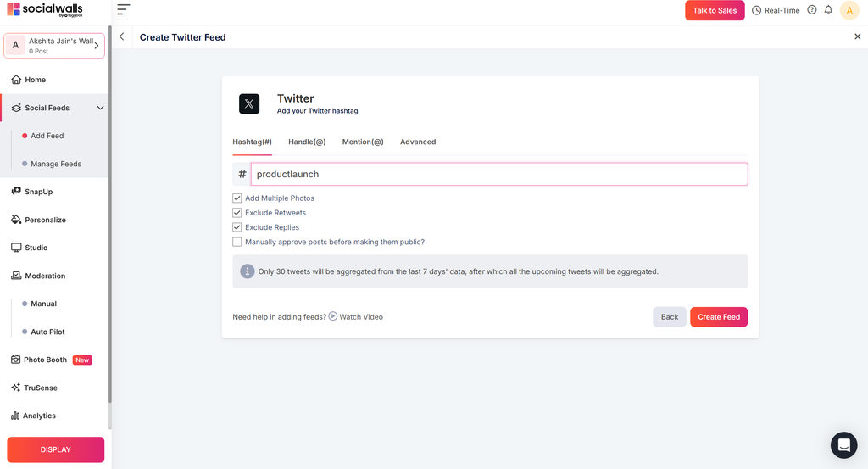Image resolution: width=868 pixels, height=469 pixels.
Task: Enable manual approval of posts checkbox
Action: [x=237, y=242]
